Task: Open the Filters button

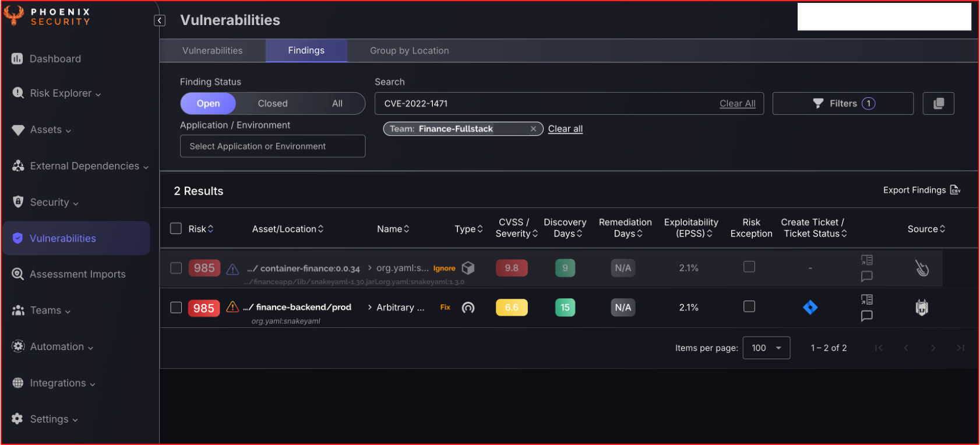Action: 842,104
